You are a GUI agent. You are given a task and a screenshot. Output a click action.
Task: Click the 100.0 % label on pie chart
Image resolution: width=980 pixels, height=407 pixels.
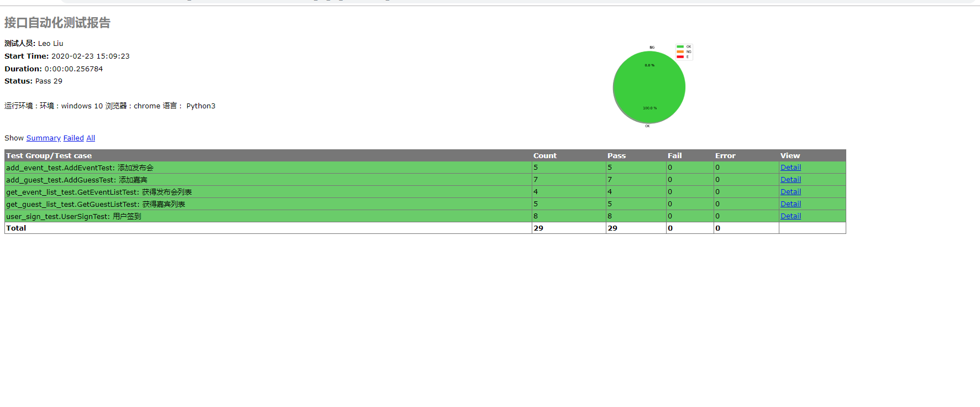point(649,108)
